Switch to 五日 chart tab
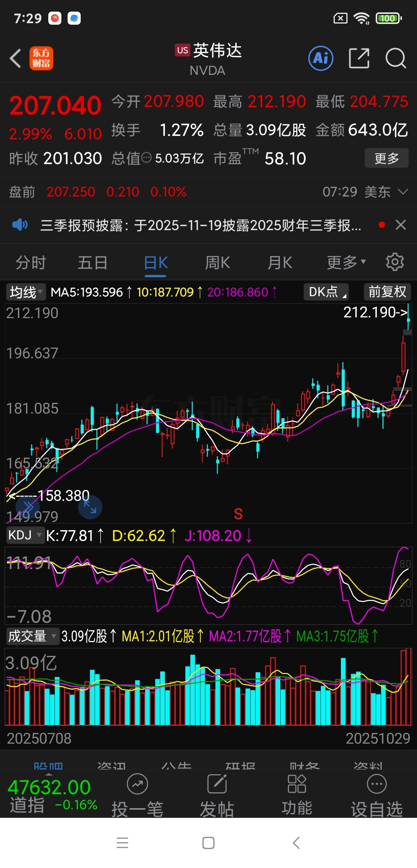Screen dimensions: 417x868 [93, 263]
